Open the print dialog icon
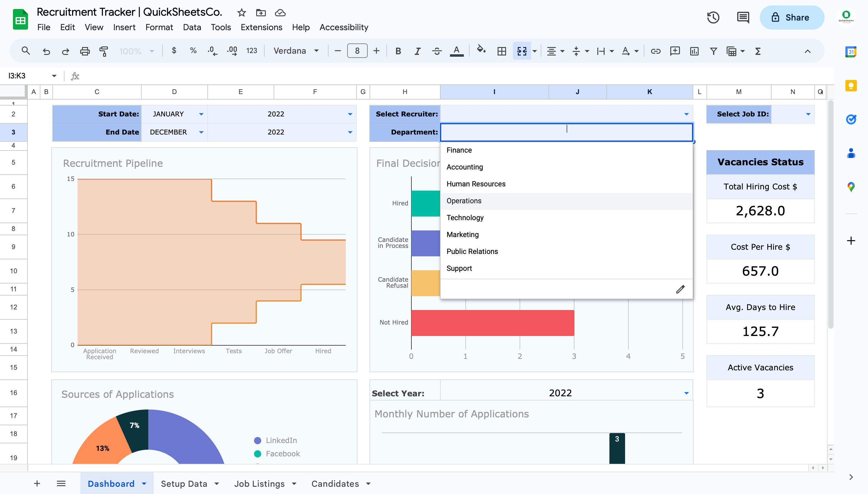 coord(85,51)
